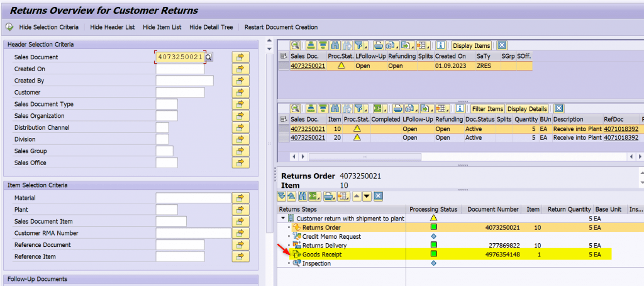
Task: Sort descending in the item list toolbar
Action: 323,108
